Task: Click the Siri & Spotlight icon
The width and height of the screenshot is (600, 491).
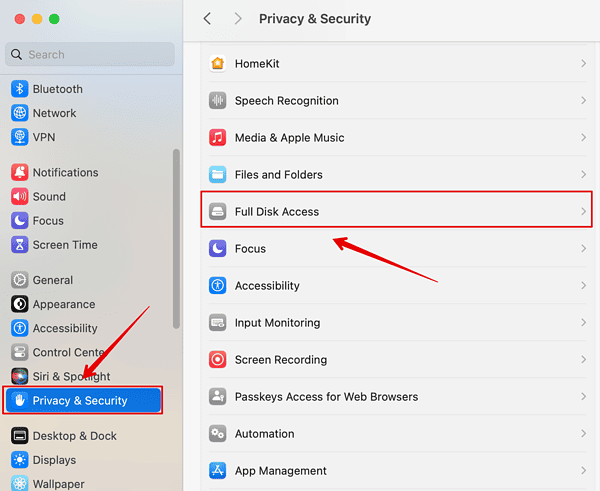Action: pyautogui.click(x=19, y=376)
